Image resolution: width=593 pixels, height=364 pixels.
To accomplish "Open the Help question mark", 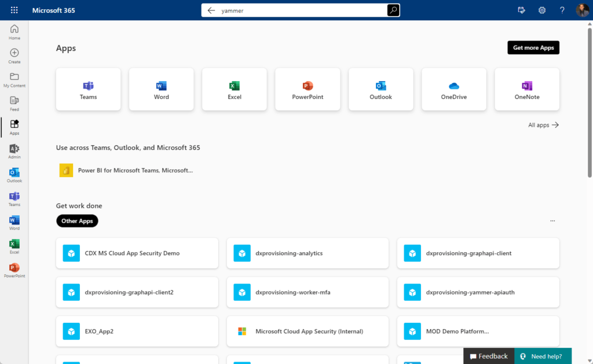I will [x=562, y=10].
